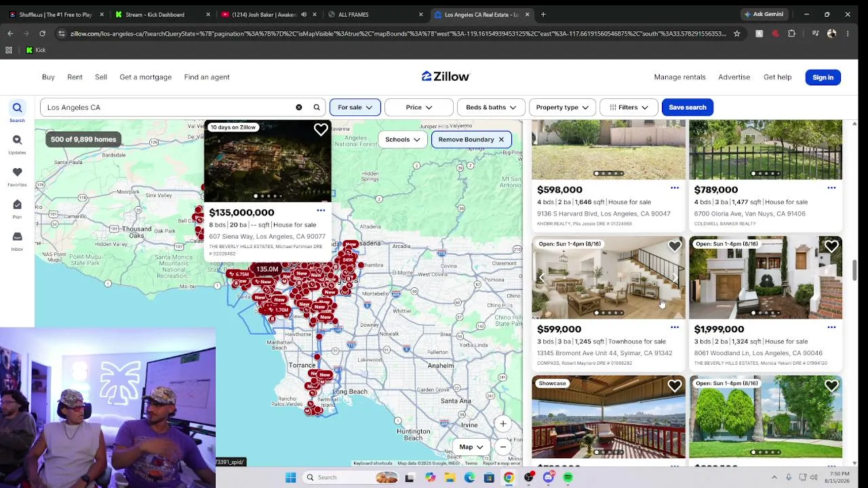This screenshot has width=868, height=488.
Task: Open the 9136 S Harvard Blvd address
Action: (x=604, y=213)
